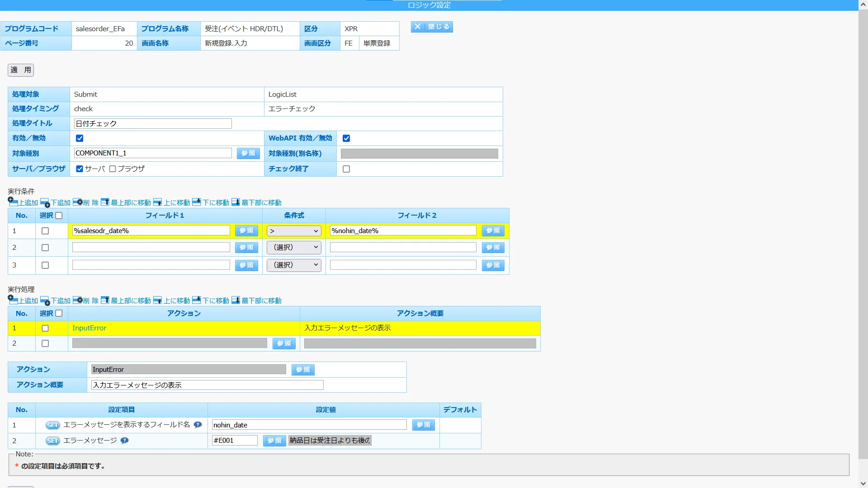This screenshot has width=868, height=488.
Task: Open 条件式 dropdown in condition row 2
Action: (x=294, y=247)
